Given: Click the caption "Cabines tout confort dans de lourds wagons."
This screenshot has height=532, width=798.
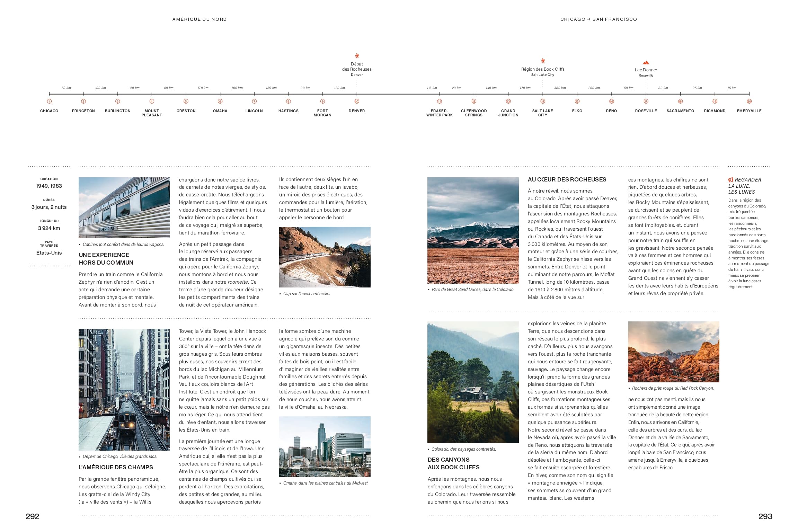Looking at the screenshot, I should (123, 245).
